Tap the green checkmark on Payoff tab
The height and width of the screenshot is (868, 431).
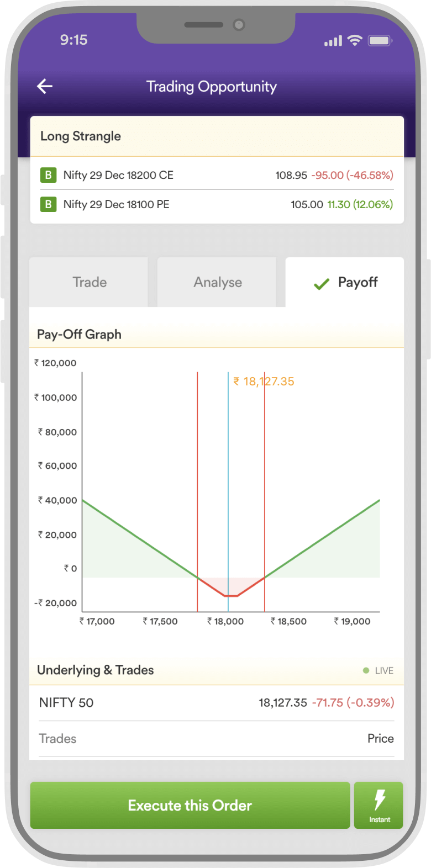click(321, 284)
